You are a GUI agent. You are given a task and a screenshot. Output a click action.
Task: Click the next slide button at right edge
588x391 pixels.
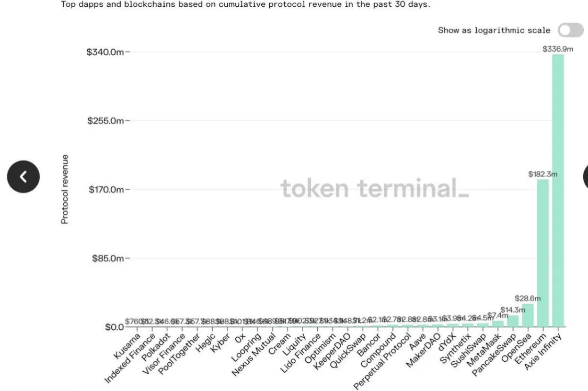point(585,177)
